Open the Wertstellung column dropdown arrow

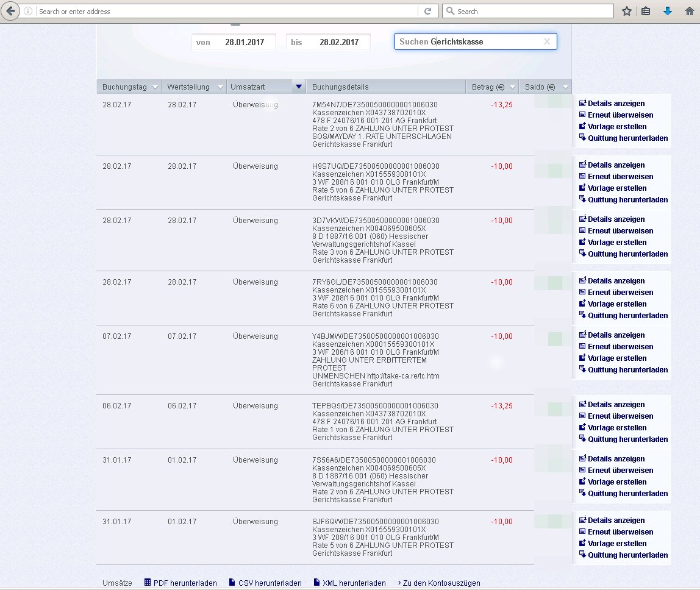tap(220, 87)
